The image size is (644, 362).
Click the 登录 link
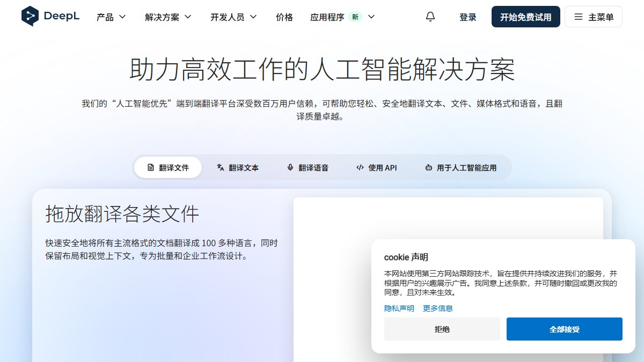coord(468,17)
